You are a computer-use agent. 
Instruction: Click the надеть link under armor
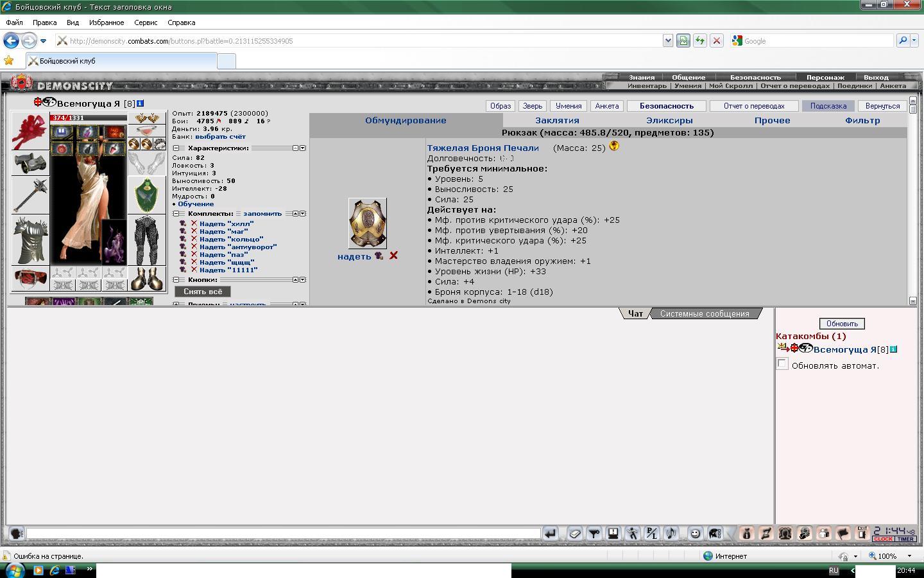click(x=354, y=256)
